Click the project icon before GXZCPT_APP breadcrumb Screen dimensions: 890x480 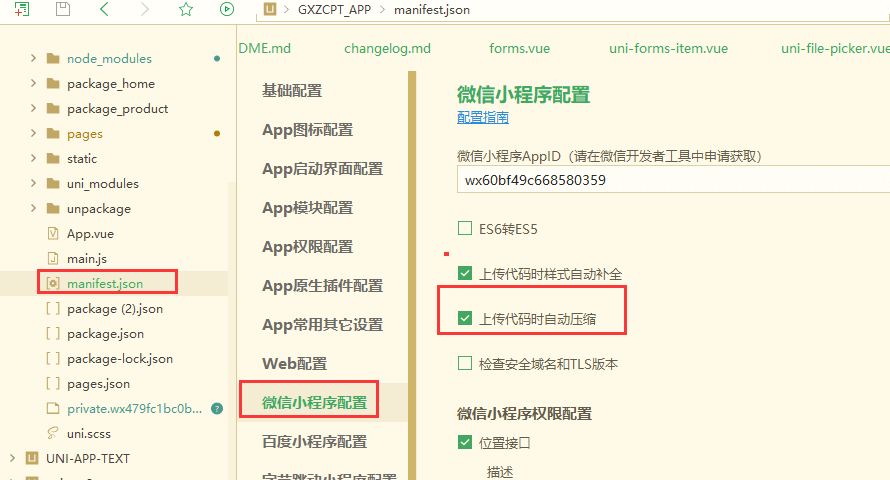click(267, 10)
